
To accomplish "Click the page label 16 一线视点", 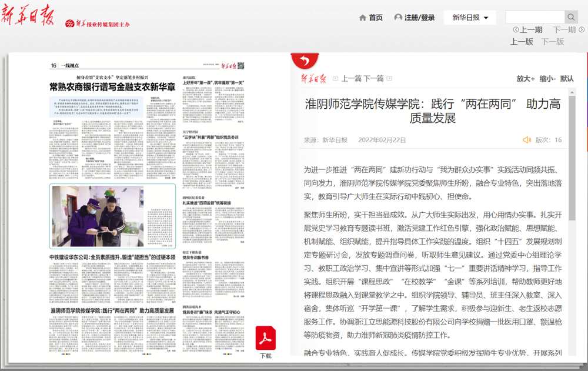I will coord(65,66).
